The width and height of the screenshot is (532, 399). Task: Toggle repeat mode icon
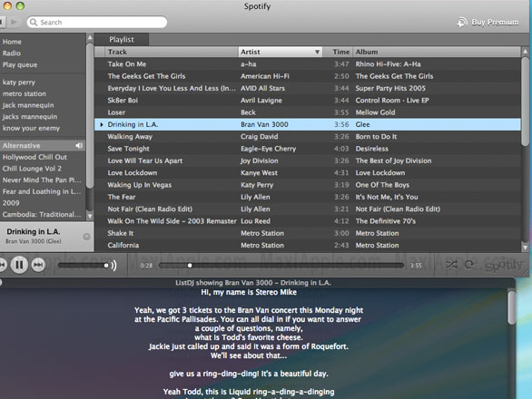468,265
